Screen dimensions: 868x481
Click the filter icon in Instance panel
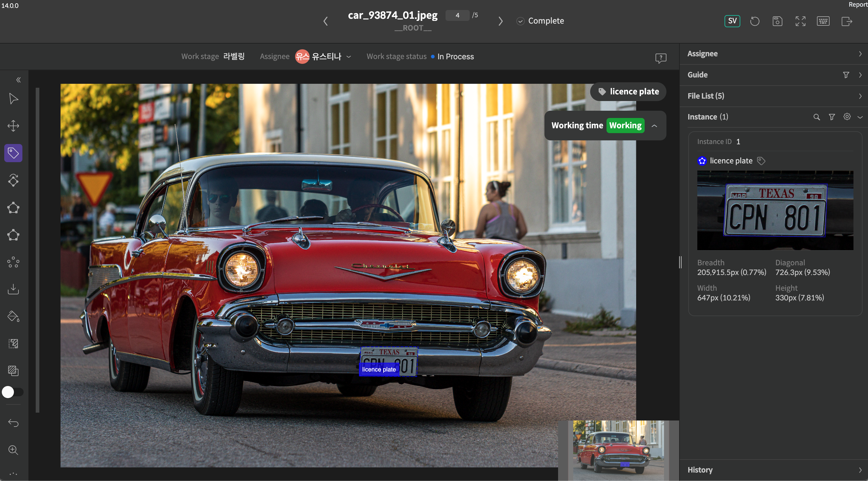click(x=832, y=117)
